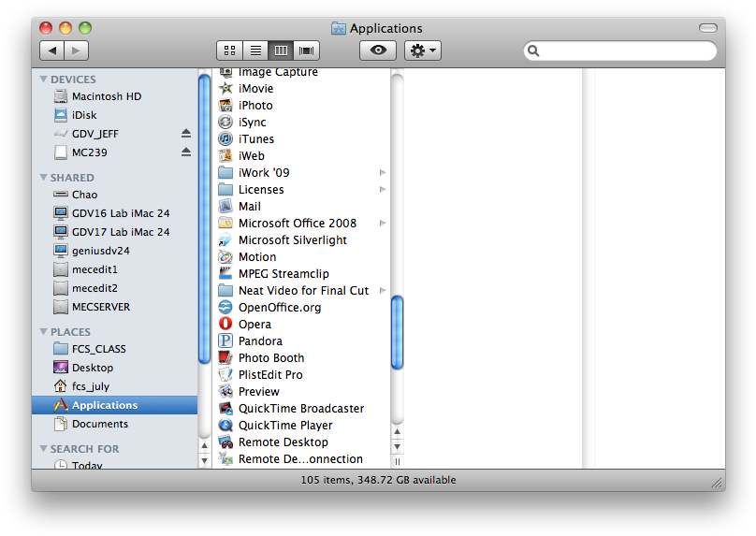Image resolution: width=756 pixels, height=536 pixels.
Task: Collapse the SEARCH FOR section
Action: (x=43, y=449)
